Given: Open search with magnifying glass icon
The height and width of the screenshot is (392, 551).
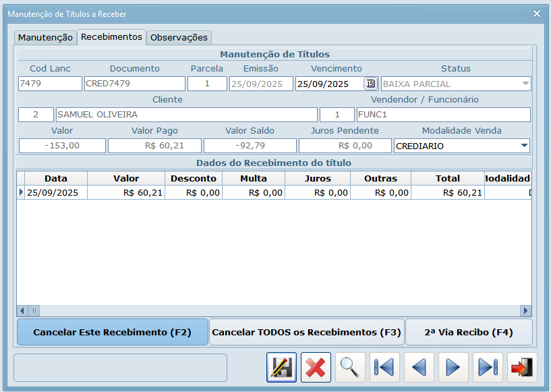Looking at the screenshot, I should coord(350,367).
